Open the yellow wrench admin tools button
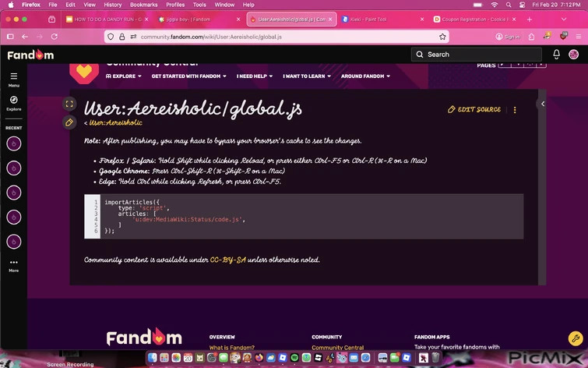 (576, 338)
